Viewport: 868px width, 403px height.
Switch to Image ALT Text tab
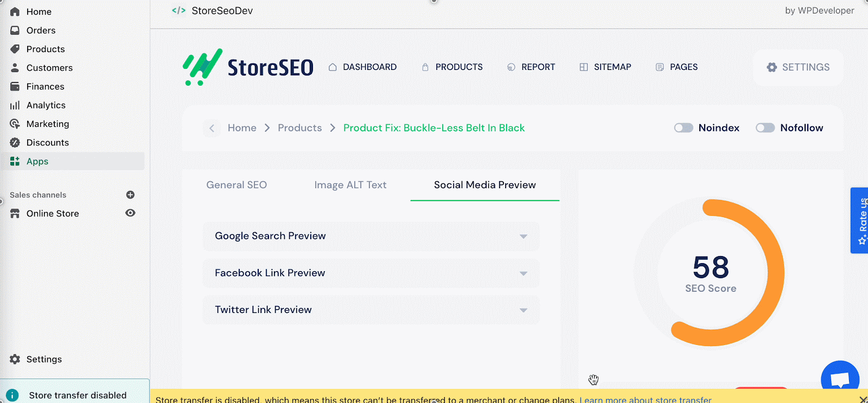click(x=350, y=185)
